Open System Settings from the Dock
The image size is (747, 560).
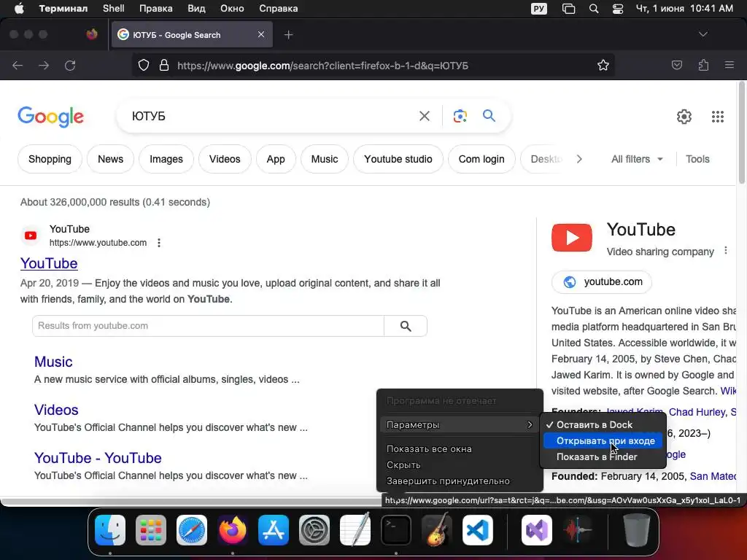314,530
